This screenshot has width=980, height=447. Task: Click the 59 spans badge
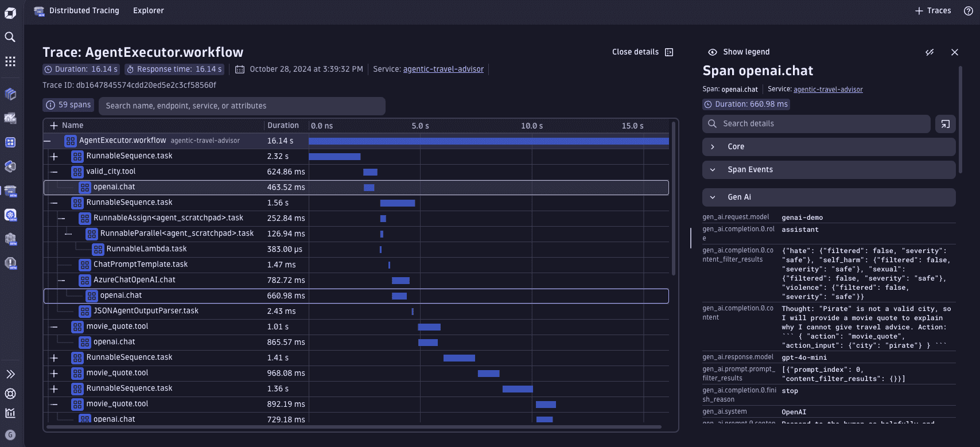click(x=68, y=105)
